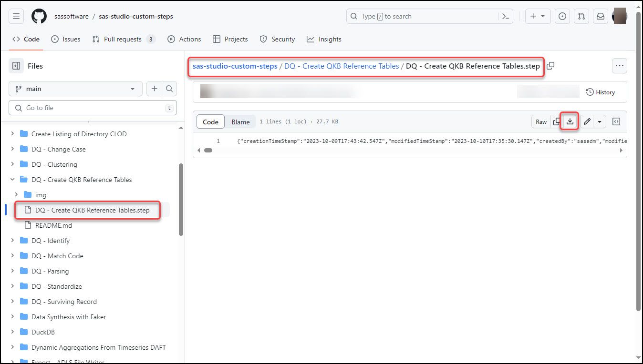Copy raw file contents
This screenshot has height=364, width=643.
(557, 121)
